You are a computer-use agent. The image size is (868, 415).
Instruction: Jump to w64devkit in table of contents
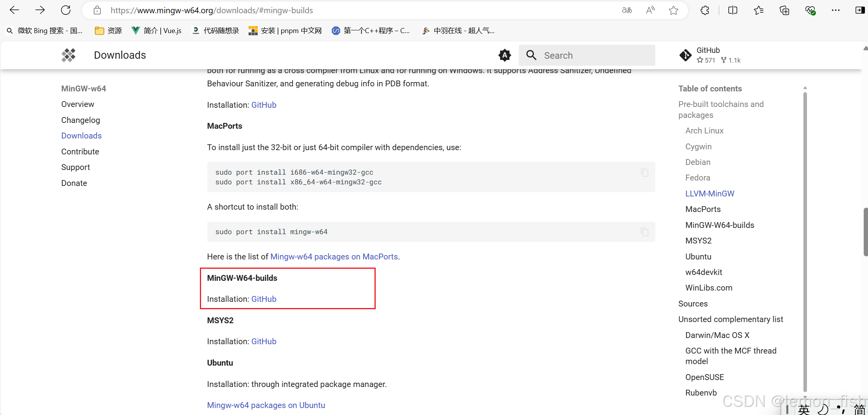point(703,272)
